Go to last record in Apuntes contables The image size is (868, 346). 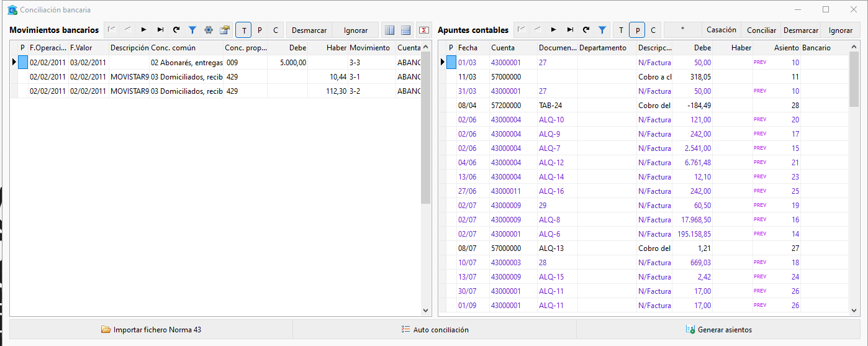(570, 30)
